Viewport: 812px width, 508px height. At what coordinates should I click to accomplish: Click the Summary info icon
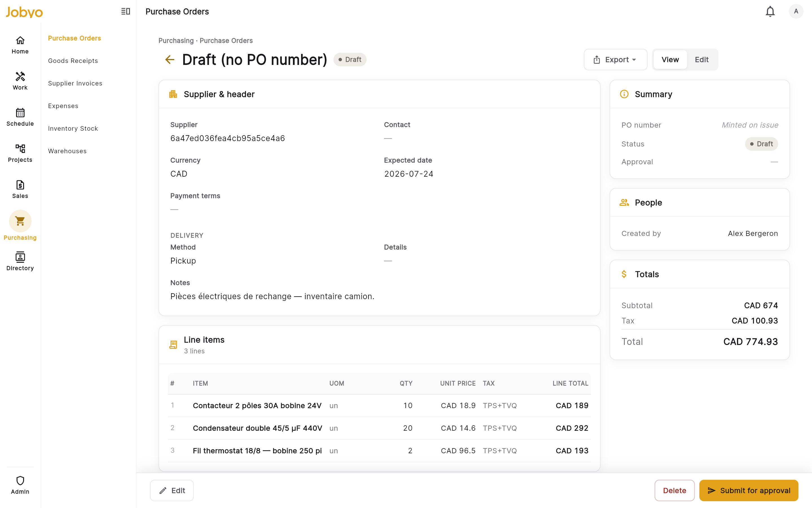(624, 94)
